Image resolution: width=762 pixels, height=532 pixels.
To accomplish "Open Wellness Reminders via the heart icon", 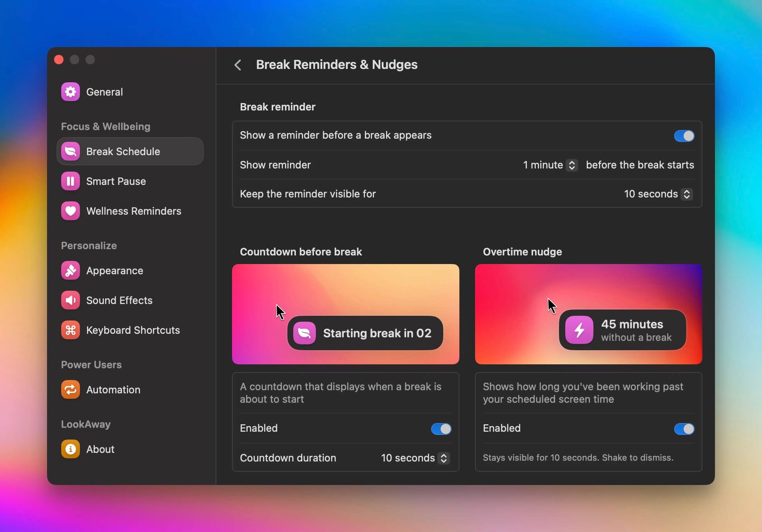I will point(69,211).
